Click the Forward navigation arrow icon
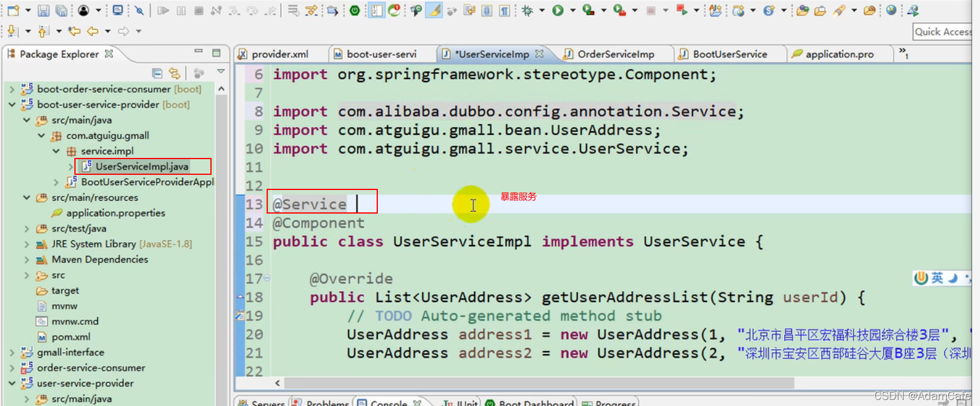Screen dimensions: 980x406 123,31
